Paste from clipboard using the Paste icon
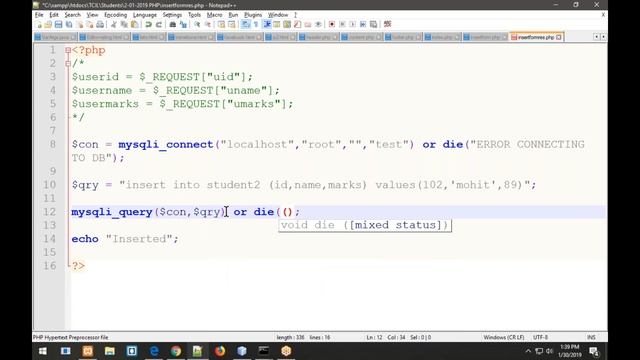Viewport: 640px width, 360px height. [134, 24]
